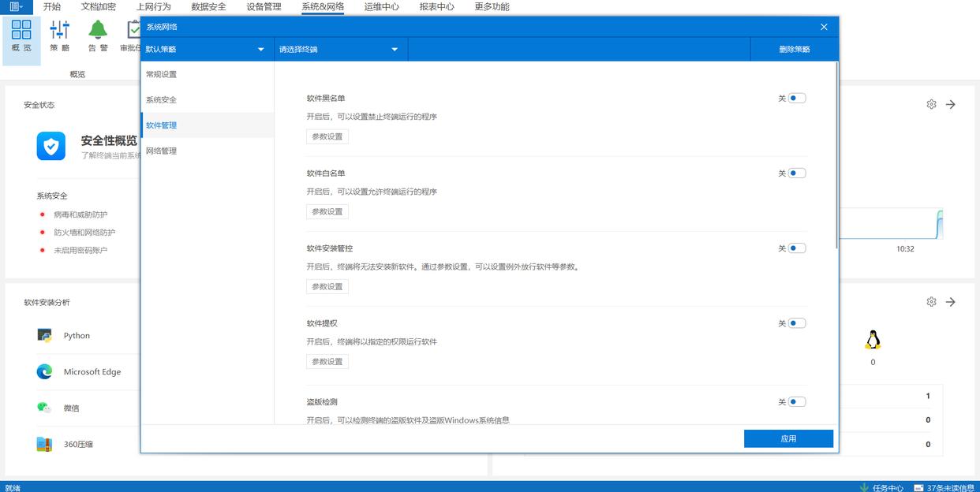This screenshot has width=980, height=492.
Task: Click the blue shield 安全性概览 icon
Action: [51, 146]
